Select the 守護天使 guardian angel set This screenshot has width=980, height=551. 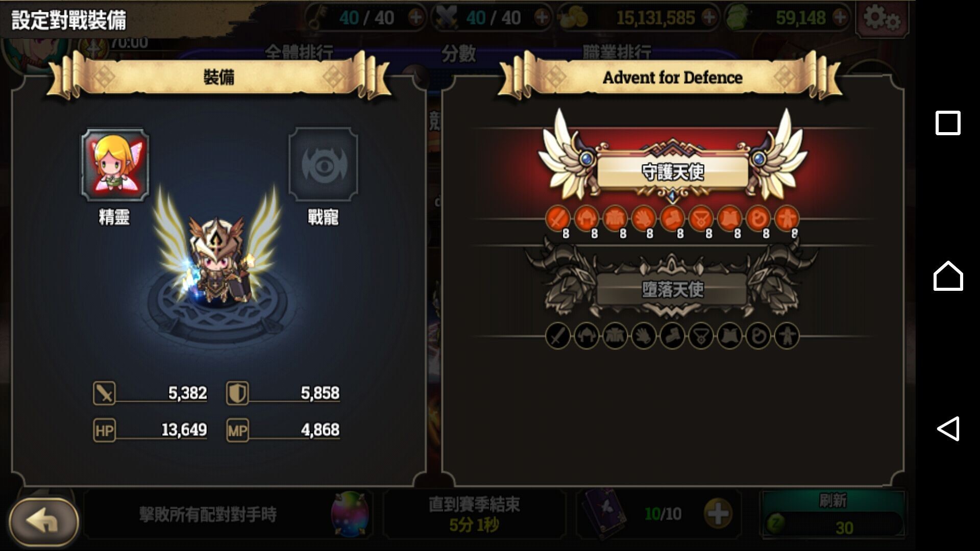coord(672,172)
